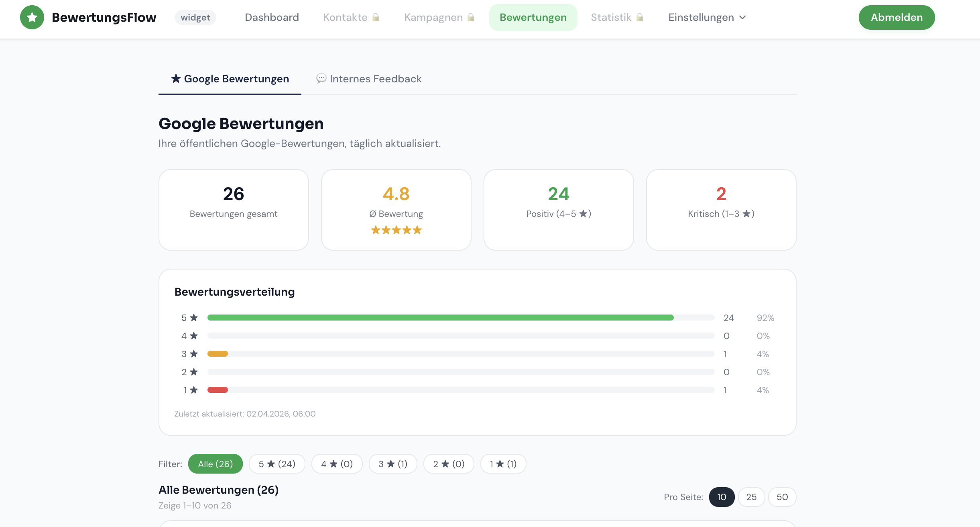Click the orange 3-star distribution bar
Viewport: 980px width, 527px height.
218,354
